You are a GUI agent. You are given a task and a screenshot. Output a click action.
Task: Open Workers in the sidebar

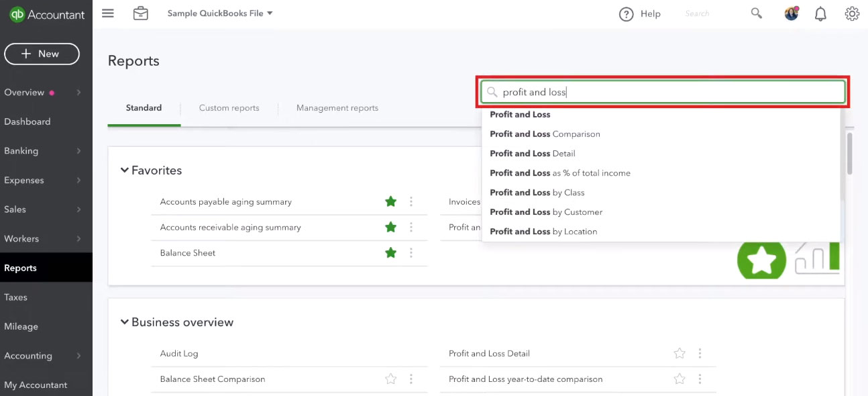tap(21, 239)
